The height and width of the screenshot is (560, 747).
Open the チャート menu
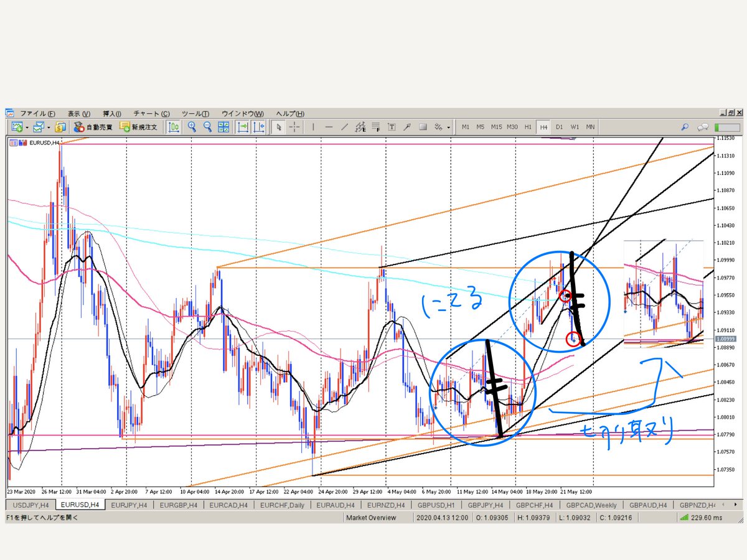(x=151, y=114)
